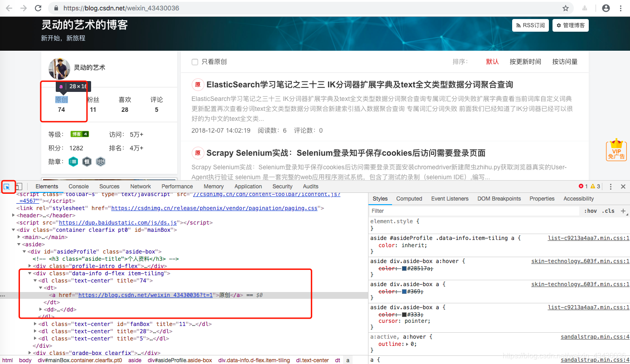
Task: Open the Network tab
Action: click(141, 187)
